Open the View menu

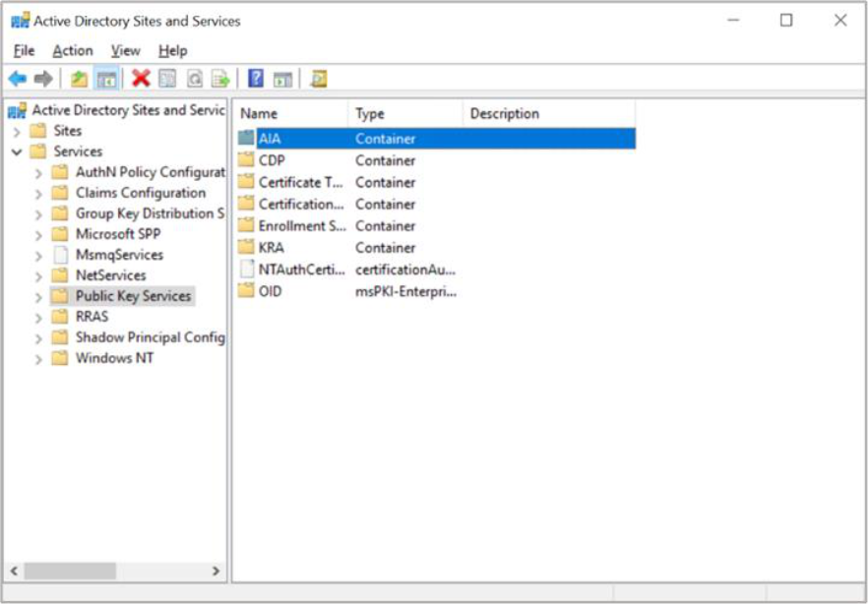click(125, 50)
